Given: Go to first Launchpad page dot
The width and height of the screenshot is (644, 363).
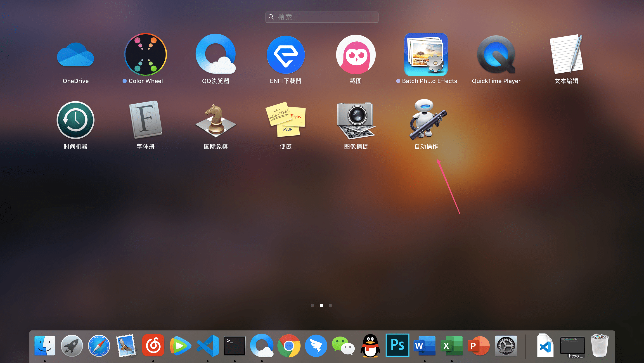Looking at the screenshot, I should 313,306.
